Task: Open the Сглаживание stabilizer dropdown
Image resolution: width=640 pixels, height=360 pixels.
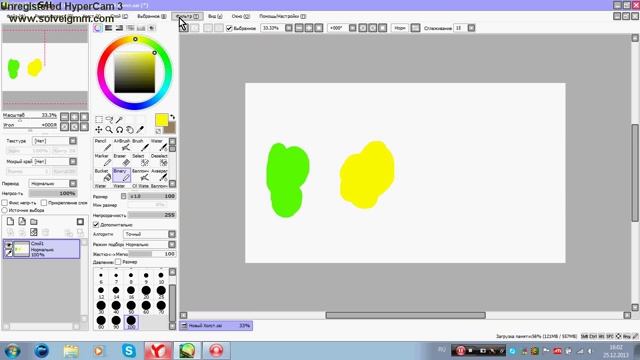Action: [471, 28]
